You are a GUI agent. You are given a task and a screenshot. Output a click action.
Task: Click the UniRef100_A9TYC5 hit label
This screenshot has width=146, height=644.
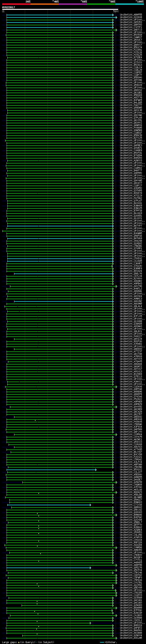tap(131, 359)
